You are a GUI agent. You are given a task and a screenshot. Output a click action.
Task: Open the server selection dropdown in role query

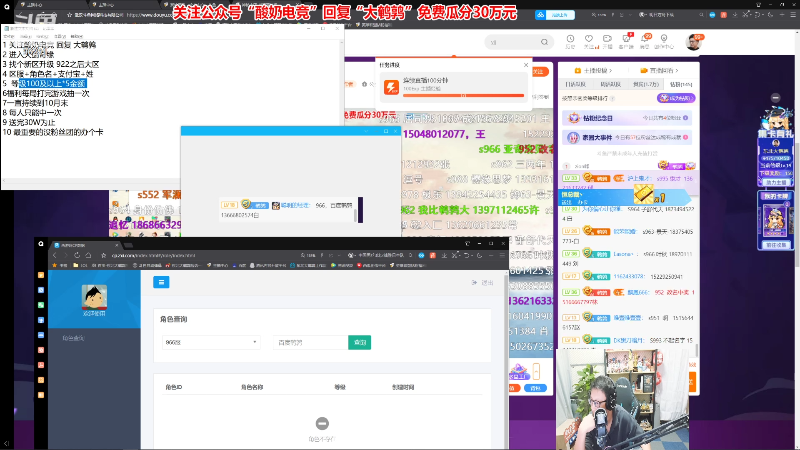211,342
